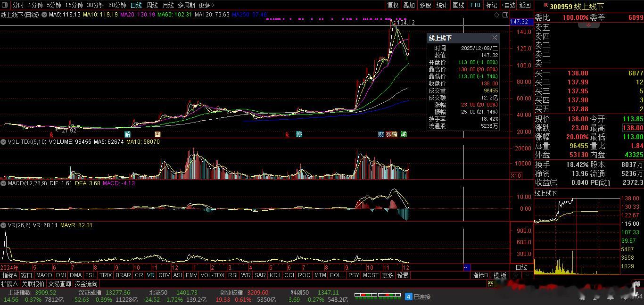Click the 减 event marker icon

point(404,134)
